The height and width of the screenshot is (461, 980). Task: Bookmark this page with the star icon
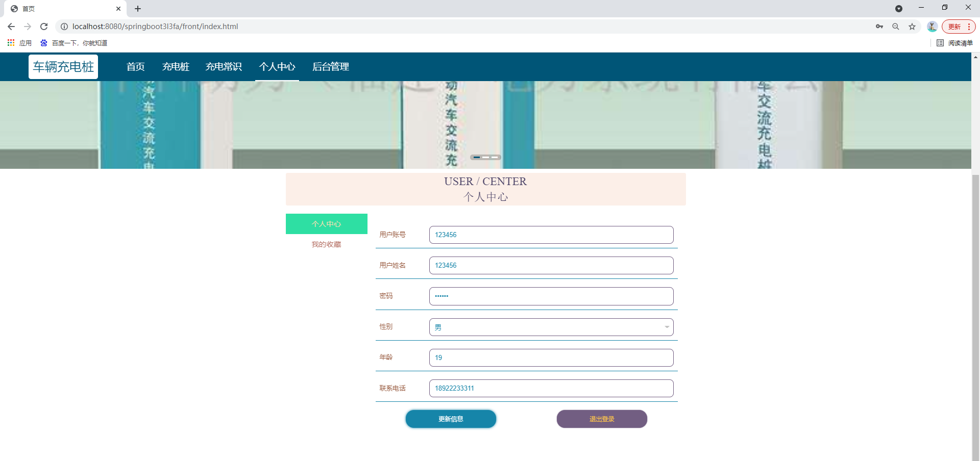[x=912, y=27]
